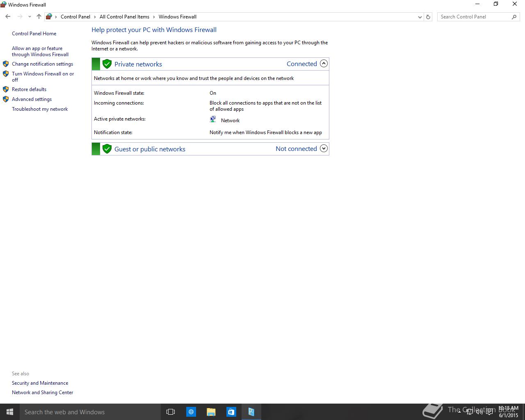Screen dimensions: 525x420
Task: Refresh the Windows Firewall page
Action: [x=428, y=17]
